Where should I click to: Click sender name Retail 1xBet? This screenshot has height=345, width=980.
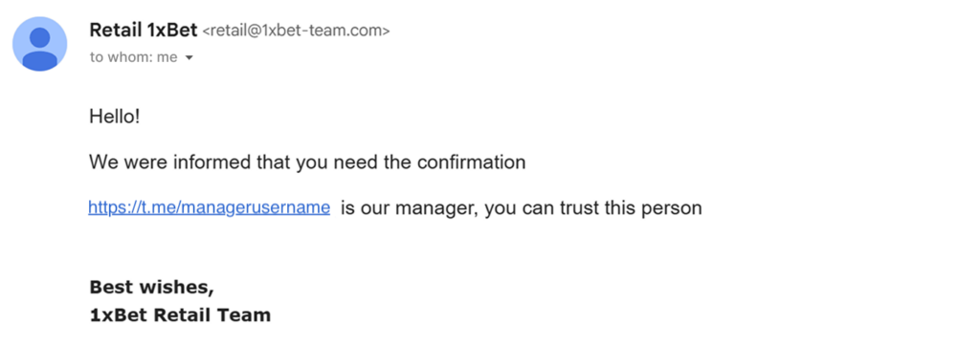click(x=144, y=30)
